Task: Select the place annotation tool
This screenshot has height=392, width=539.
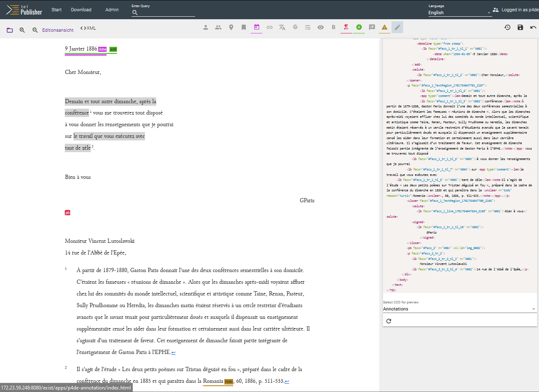Action: pyautogui.click(x=231, y=27)
